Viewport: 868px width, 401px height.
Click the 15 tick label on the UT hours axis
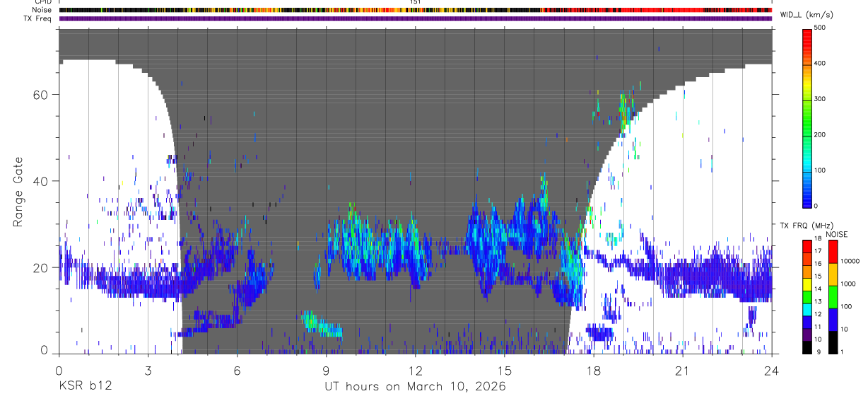504,371
